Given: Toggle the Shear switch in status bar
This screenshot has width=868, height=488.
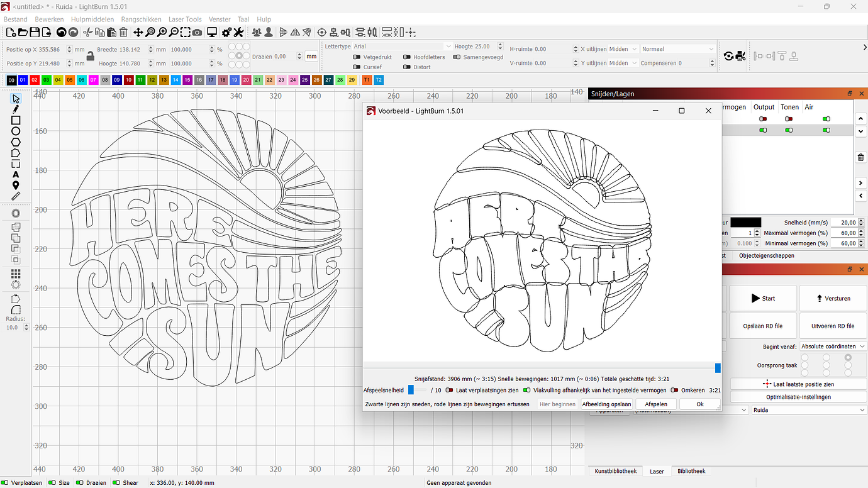Looking at the screenshot, I should (x=117, y=483).
